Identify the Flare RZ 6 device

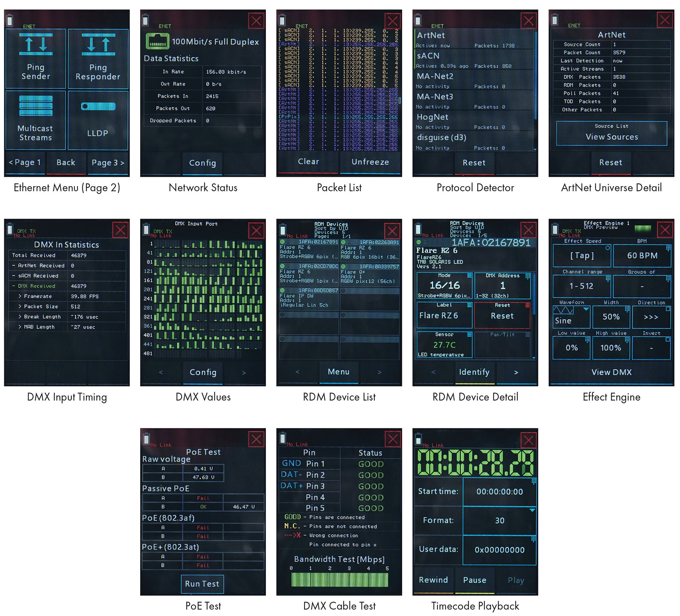pos(474,372)
